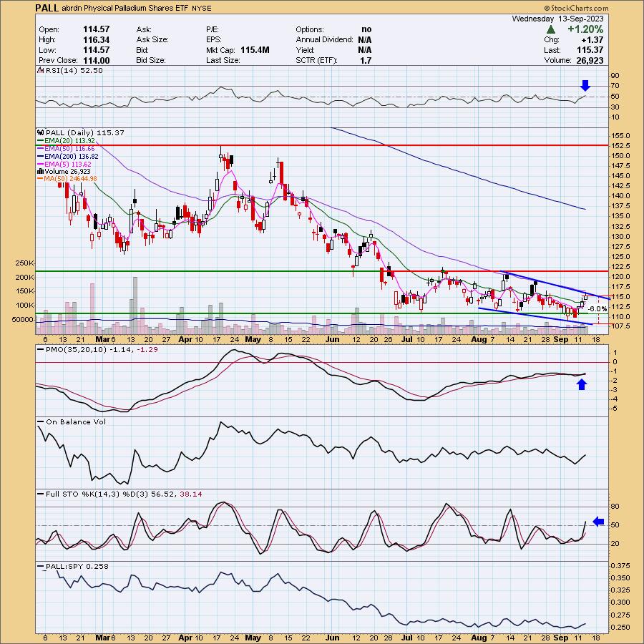Click the High value 116.34
This screenshot has height=644, width=644.
(x=96, y=40)
